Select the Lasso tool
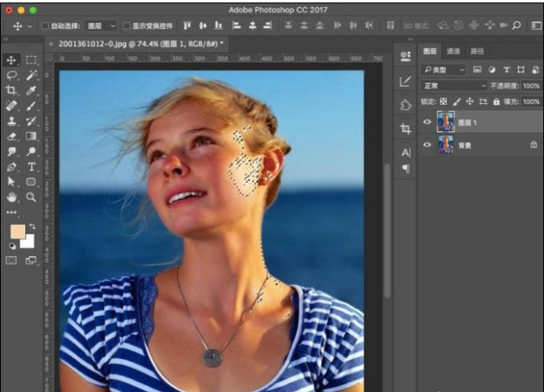544x392 pixels. click(12, 75)
